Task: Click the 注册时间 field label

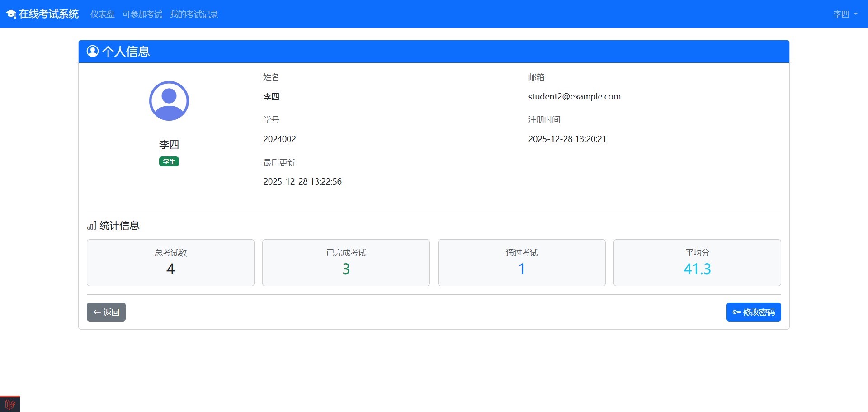Action: click(x=544, y=120)
